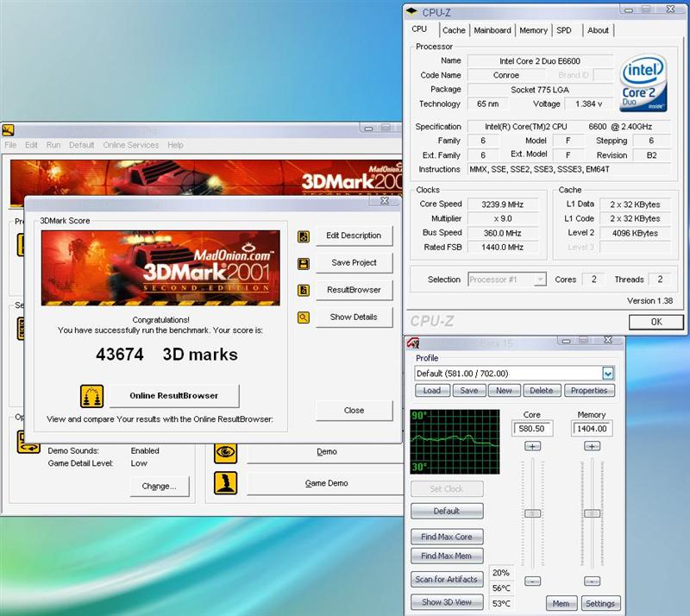Image resolution: width=690 pixels, height=616 pixels.
Task: Launch the Online ResultBrowser
Action: click(x=174, y=396)
